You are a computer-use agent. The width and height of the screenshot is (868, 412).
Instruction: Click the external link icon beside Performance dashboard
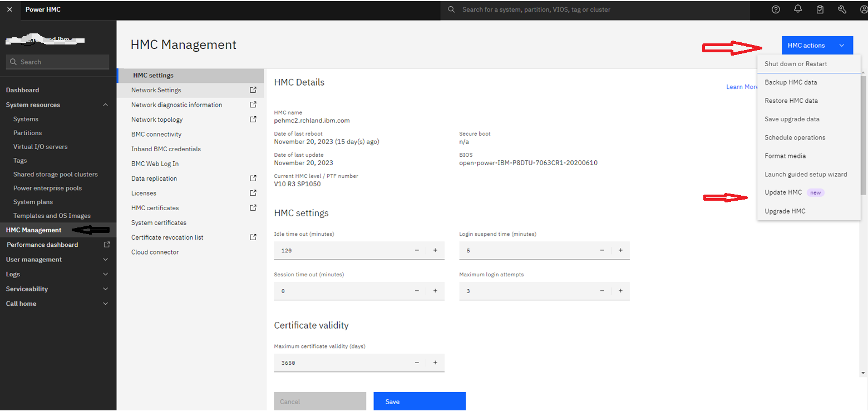(x=107, y=245)
